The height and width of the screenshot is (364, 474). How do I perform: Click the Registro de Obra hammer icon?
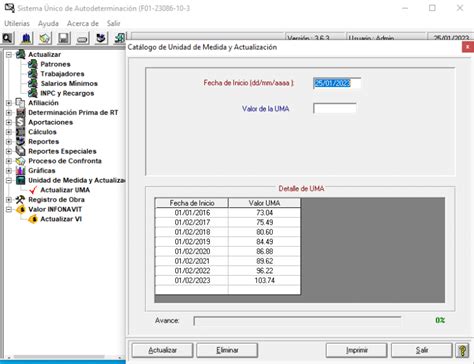point(20,200)
